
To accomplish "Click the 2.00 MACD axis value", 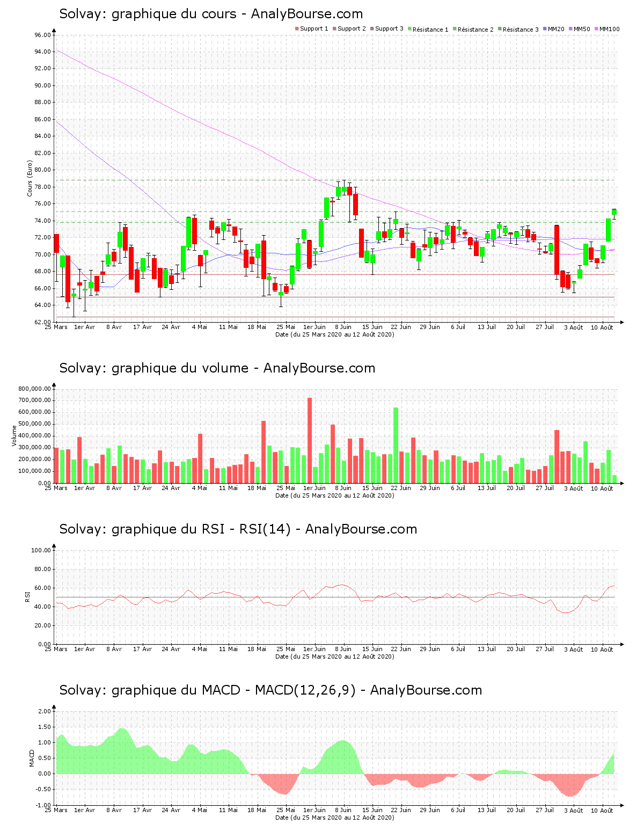I will [x=45, y=711].
